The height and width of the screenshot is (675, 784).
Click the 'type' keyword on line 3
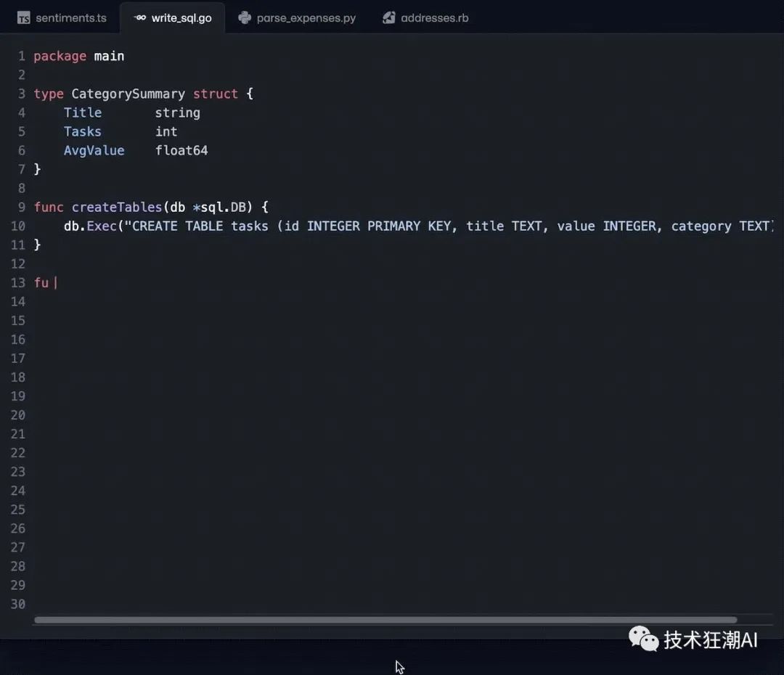[49, 94]
